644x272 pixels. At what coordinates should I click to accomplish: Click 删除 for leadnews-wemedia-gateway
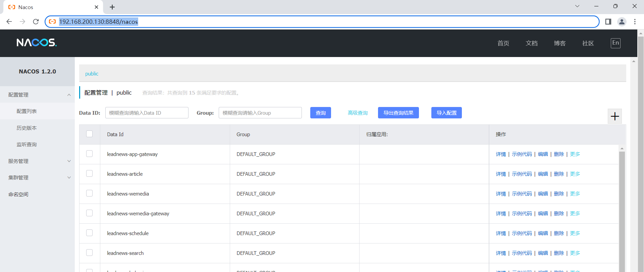[559, 214]
